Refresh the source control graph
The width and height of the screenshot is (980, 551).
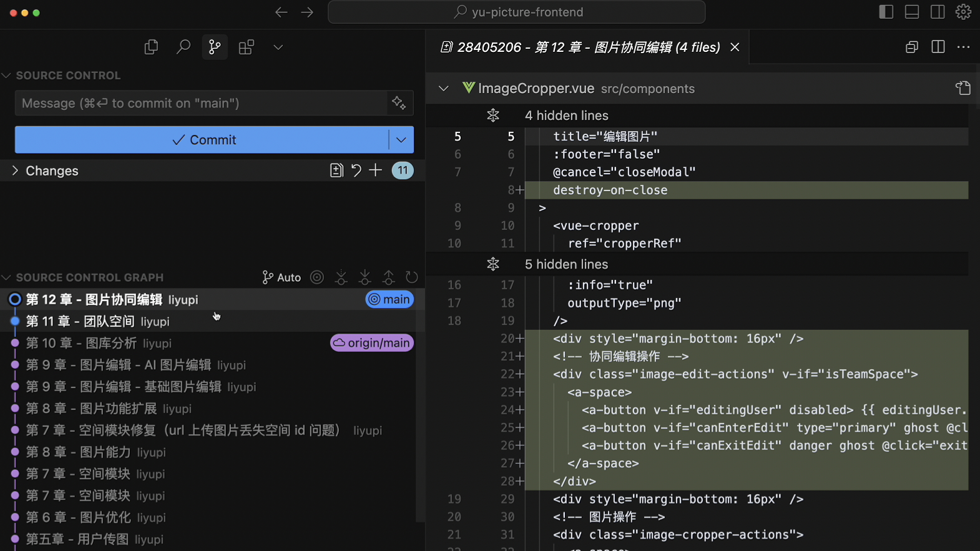(x=412, y=277)
